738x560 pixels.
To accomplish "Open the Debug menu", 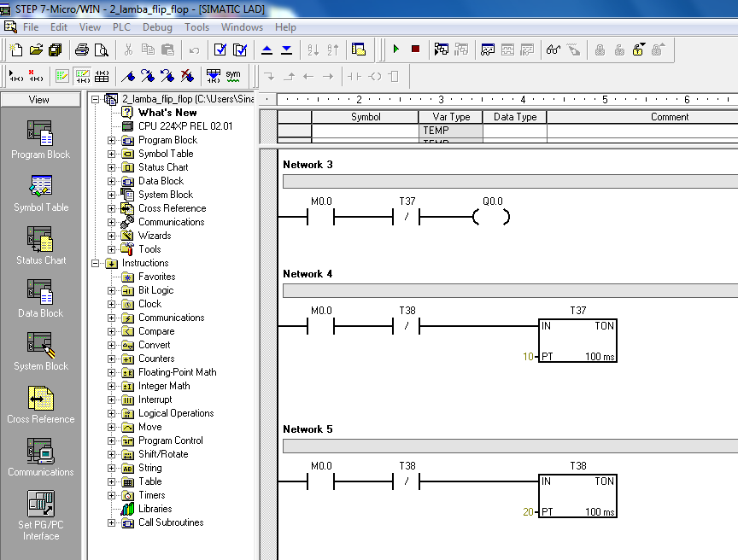I will click(x=157, y=27).
